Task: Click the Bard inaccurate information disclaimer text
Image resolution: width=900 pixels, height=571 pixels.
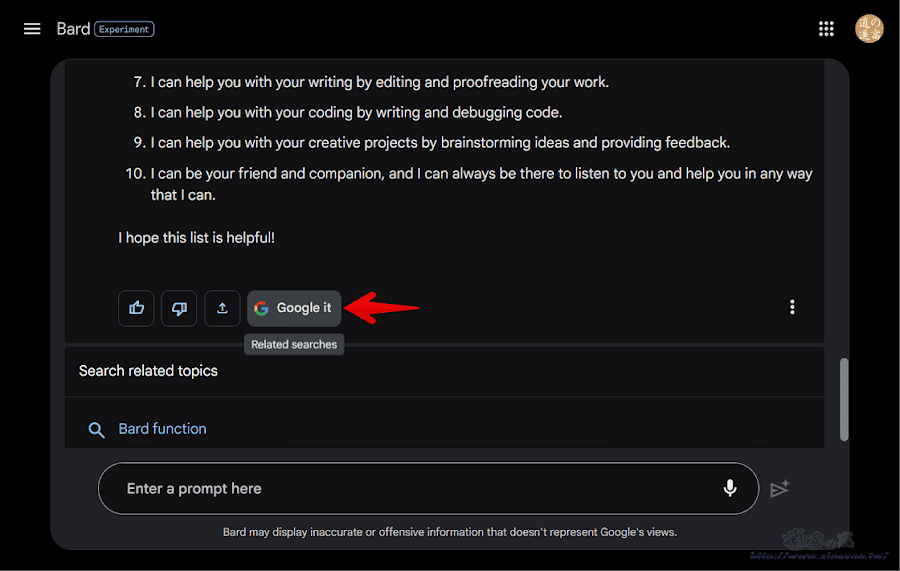Action: click(450, 532)
